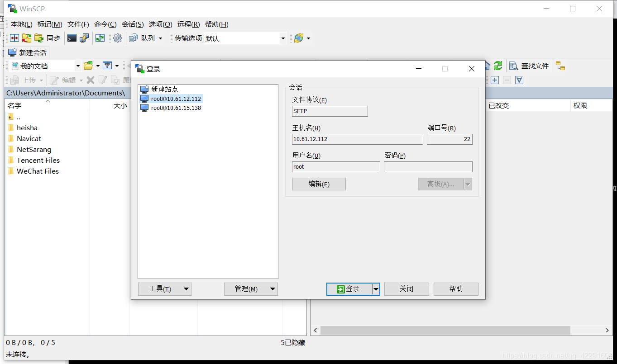
Task: Open the 本地(L) menu
Action: (22, 24)
